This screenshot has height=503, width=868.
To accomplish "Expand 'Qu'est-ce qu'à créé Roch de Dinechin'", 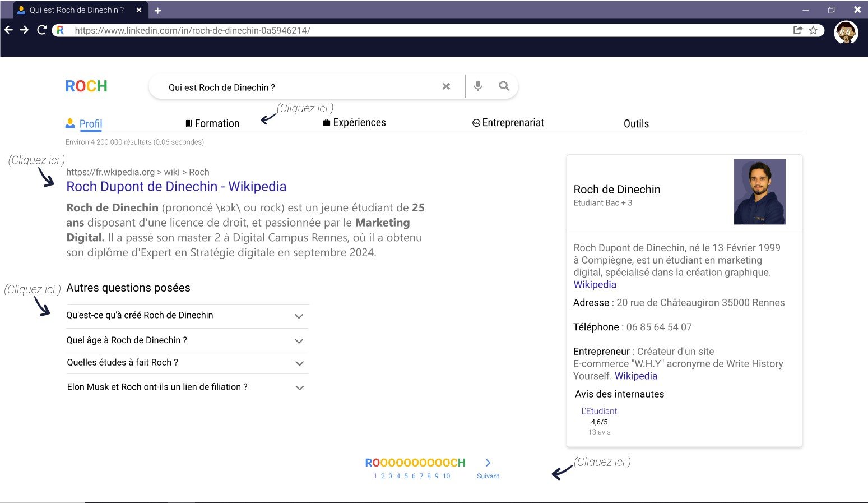I will (187, 316).
